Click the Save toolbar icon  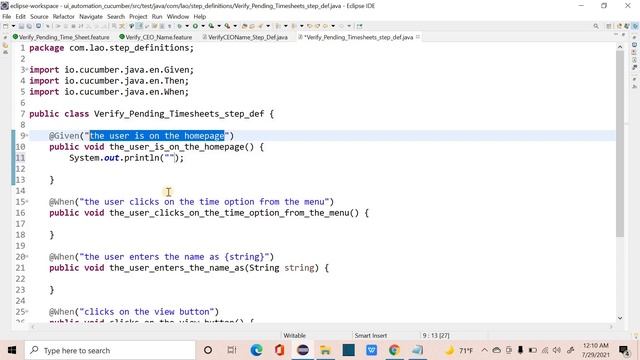[x=21, y=26]
